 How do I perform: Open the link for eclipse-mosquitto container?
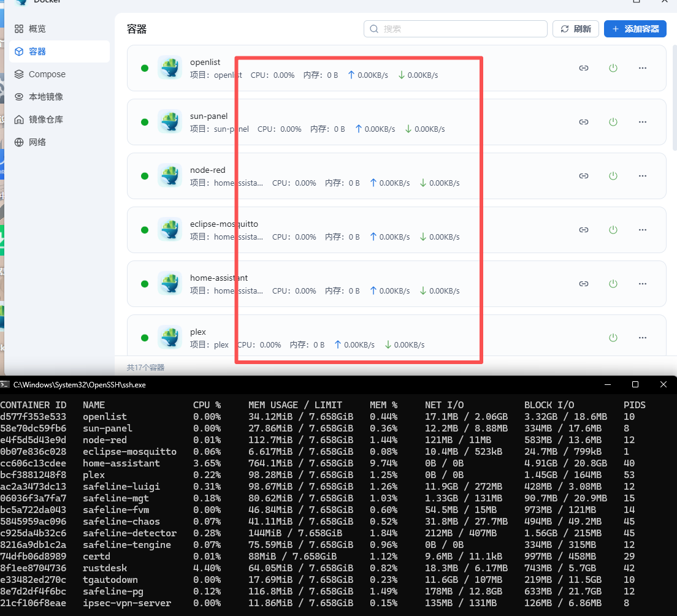click(x=584, y=230)
